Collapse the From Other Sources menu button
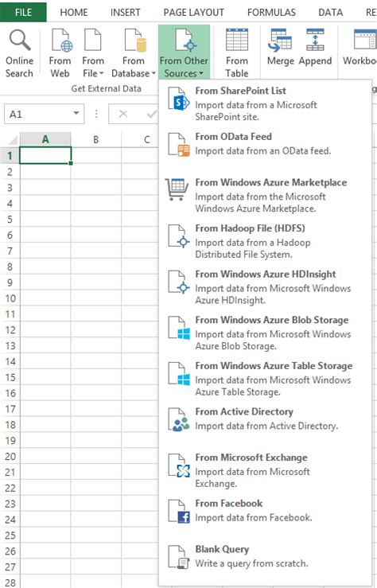 184,53
